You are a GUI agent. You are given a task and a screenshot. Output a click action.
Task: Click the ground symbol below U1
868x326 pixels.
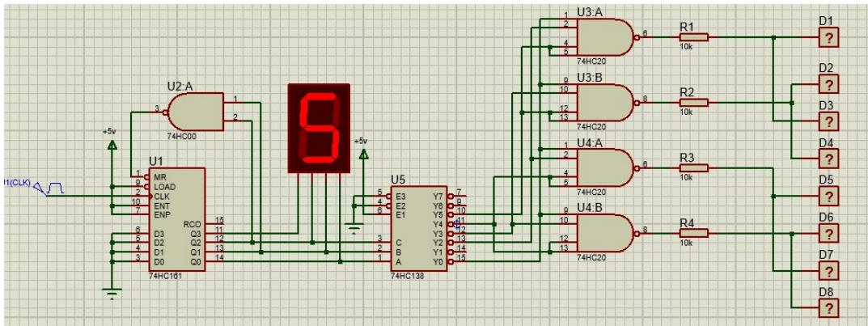click(112, 293)
